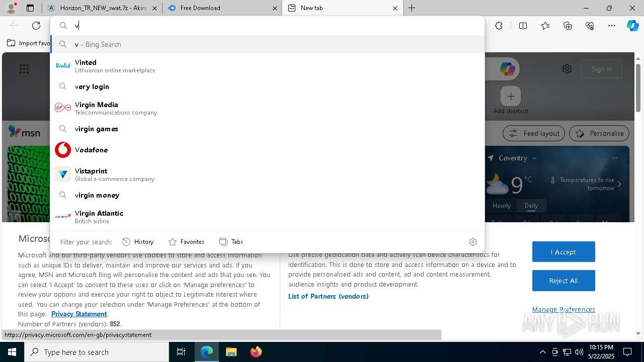
Task: Open List of Partners (vendors) link
Action: point(329,296)
